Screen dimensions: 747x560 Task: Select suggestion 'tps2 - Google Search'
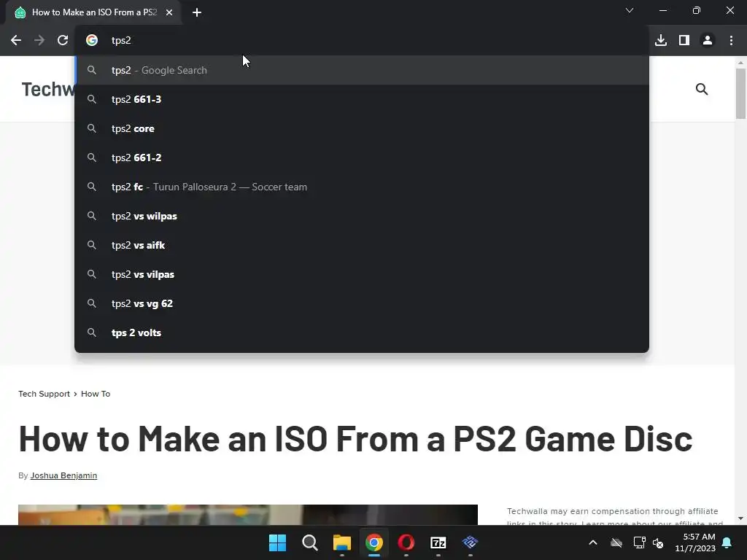coord(362,71)
